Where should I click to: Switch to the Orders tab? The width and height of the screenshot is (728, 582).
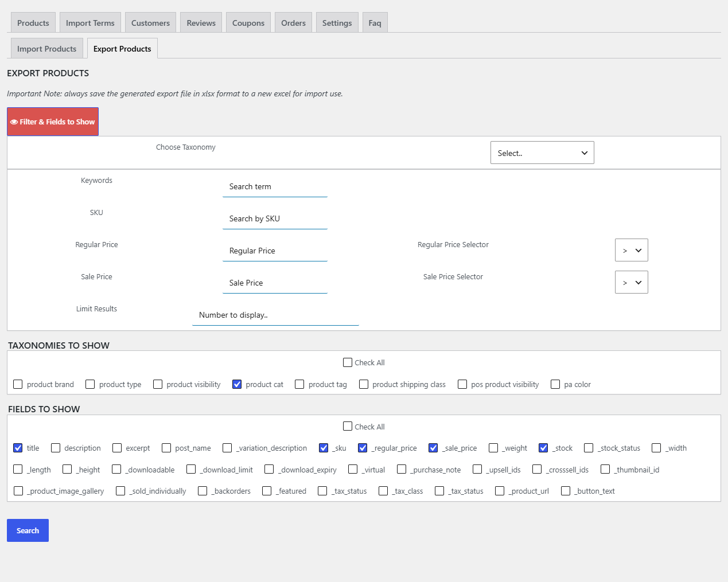pyautogui.click(x=293, y=23)
